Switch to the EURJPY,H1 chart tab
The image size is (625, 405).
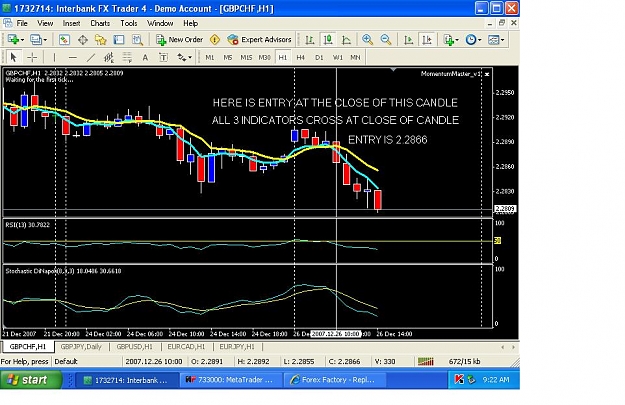click(x=237, y=347)
